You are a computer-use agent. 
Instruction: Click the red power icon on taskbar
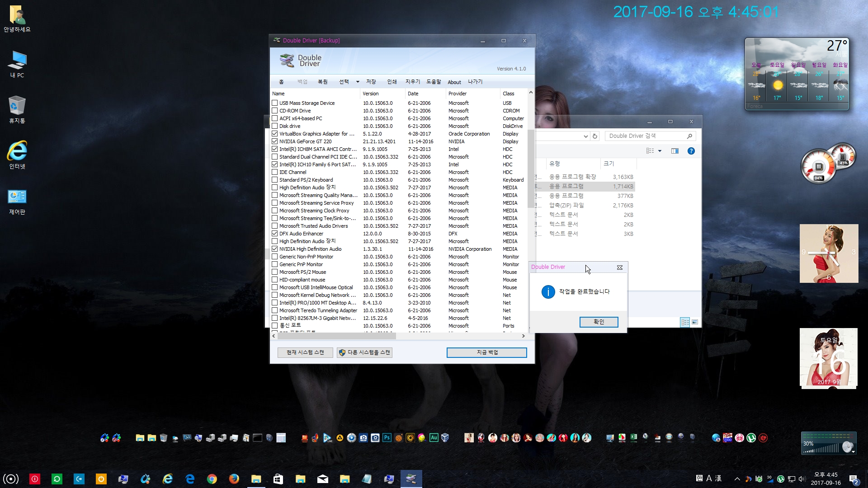click(x=35, y=479)
